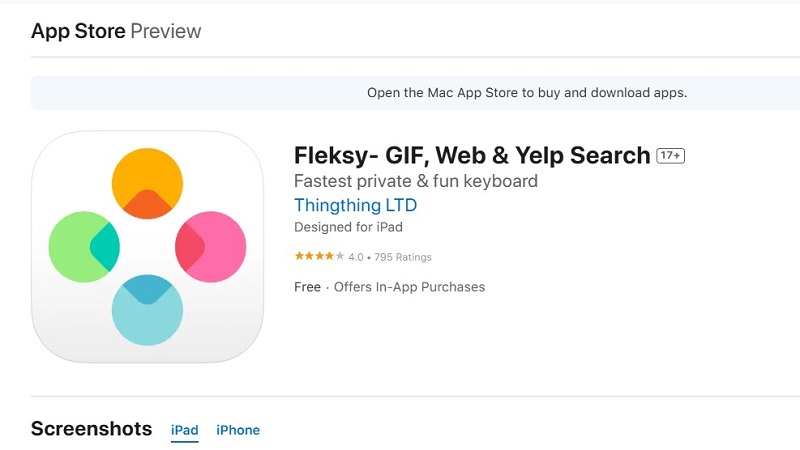Click the Fleksy app icon

tap(147, 246)
